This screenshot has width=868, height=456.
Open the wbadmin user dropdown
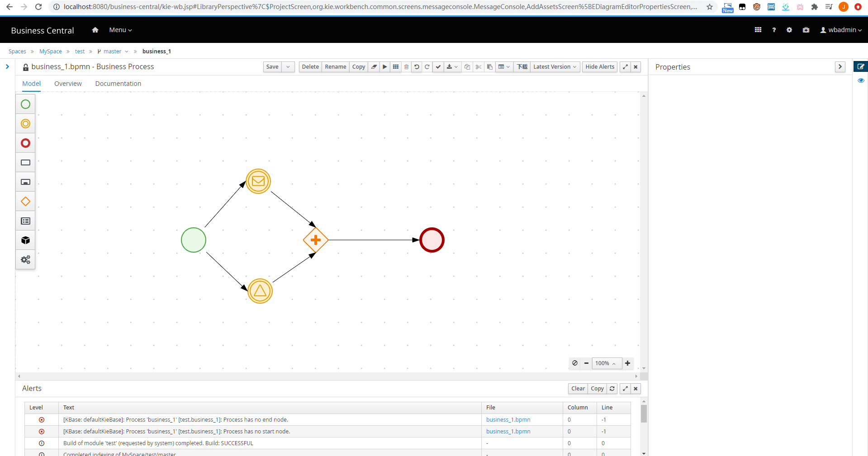841,30
